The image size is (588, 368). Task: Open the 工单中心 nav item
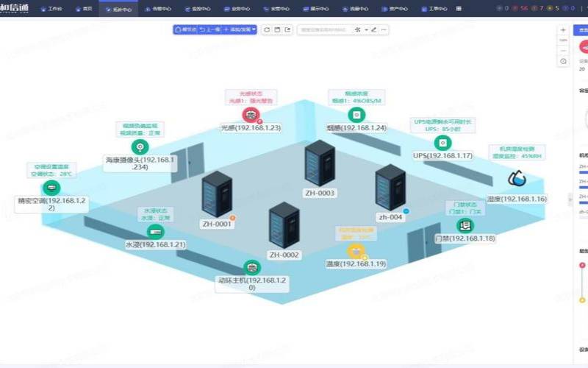click(x=434, y=9)
